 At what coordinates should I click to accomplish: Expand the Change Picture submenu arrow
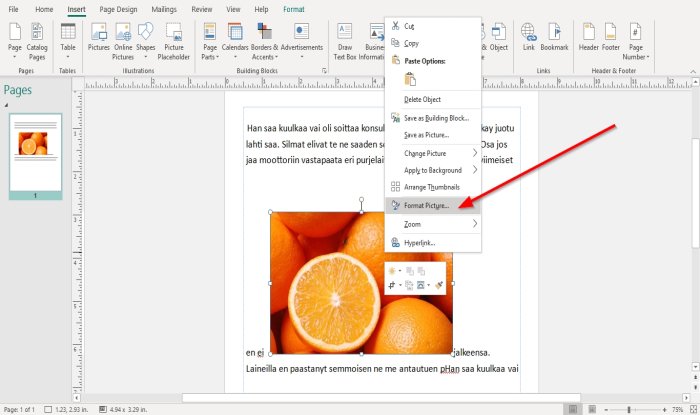coord(475,153)
